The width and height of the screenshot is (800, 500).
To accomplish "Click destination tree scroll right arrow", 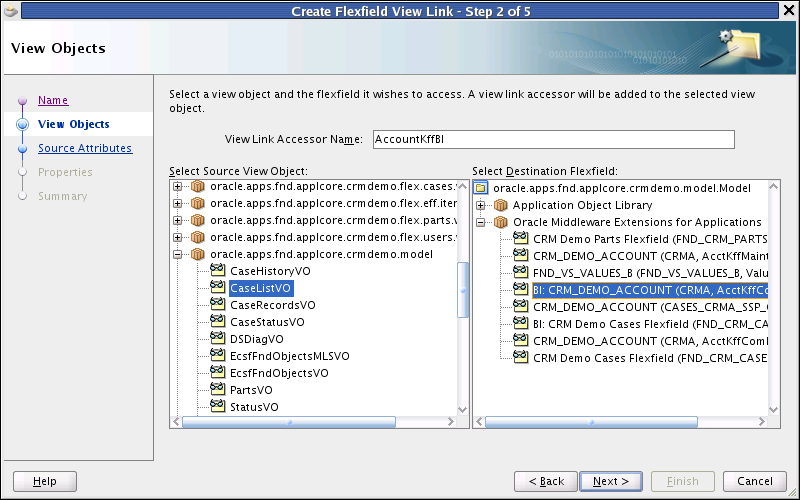I will pyautogui.click(x=761, y=422).
